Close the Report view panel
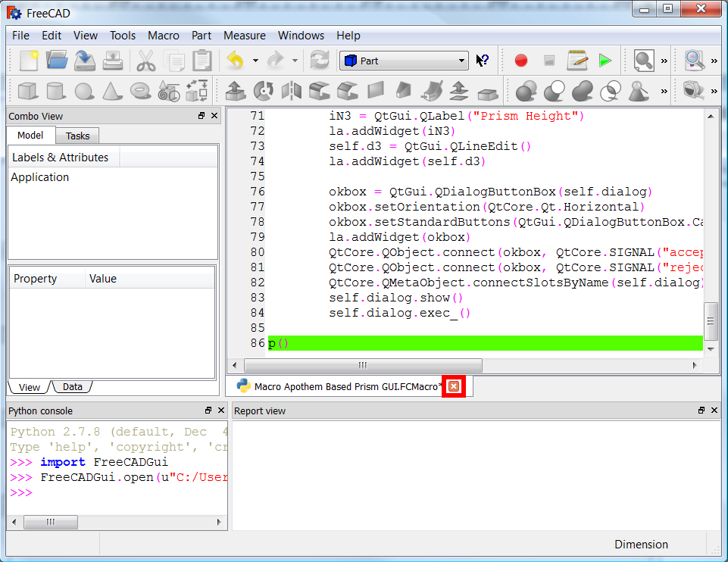This screenshot has width=728, height=562. pyautogui.click(x=714, y=411)
